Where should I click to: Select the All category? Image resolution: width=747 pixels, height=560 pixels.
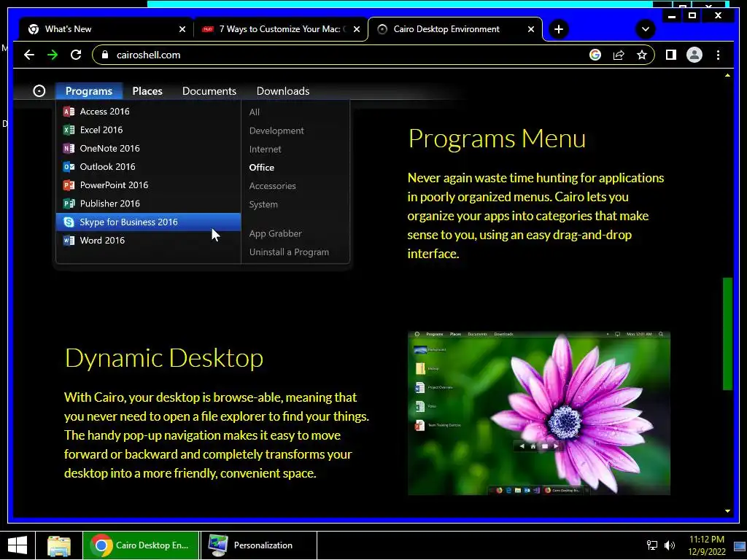255,112
